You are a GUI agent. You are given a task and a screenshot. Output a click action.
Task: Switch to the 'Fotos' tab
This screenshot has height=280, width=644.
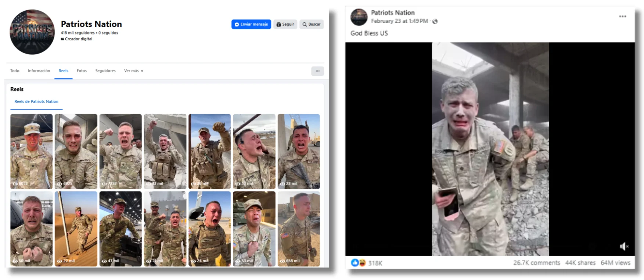pyautogui.click(x=82, y=71)
